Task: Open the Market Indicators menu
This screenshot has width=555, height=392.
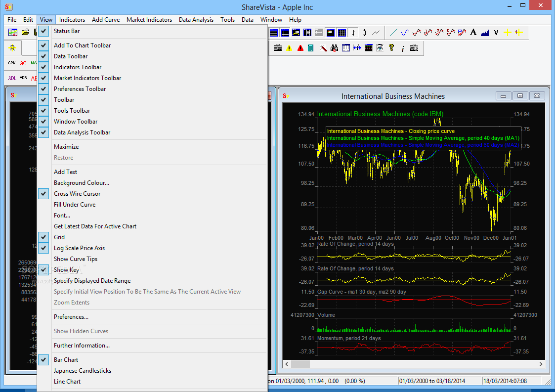Action: [x=149, y=19]
